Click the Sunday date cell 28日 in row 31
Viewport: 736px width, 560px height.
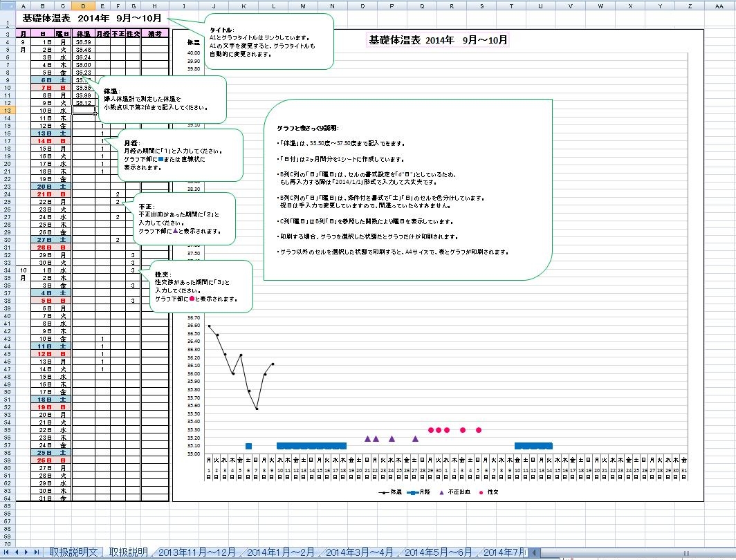click(43, 248)
